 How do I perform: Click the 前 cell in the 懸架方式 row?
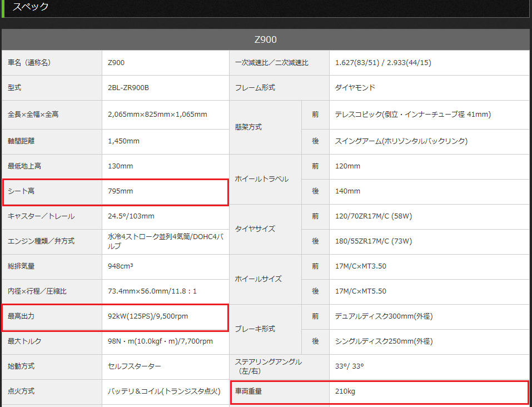point(315,115)
